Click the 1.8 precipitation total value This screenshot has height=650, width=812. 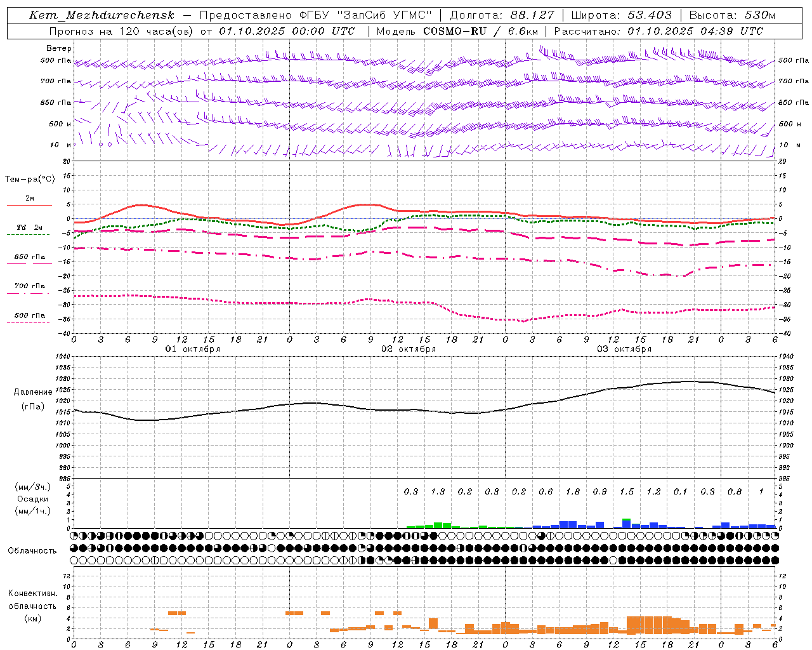(573, 491)
